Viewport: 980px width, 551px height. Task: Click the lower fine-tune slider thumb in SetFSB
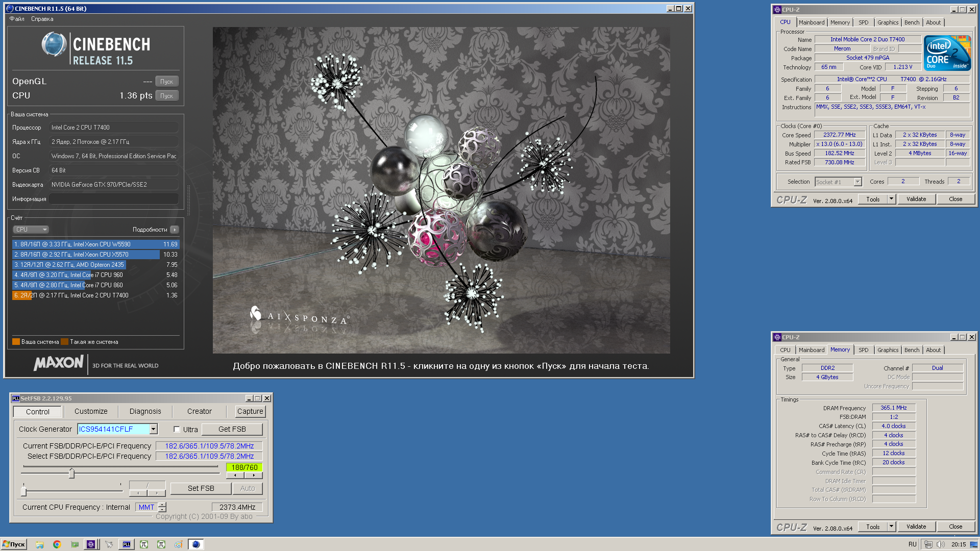[x=23, y=491]
